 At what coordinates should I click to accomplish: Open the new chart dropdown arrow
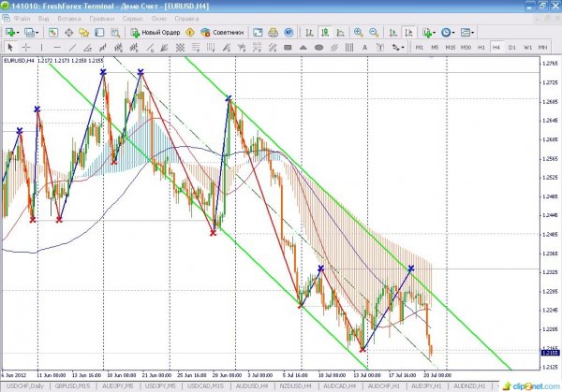pyautogui.click(x=20, y=32)
